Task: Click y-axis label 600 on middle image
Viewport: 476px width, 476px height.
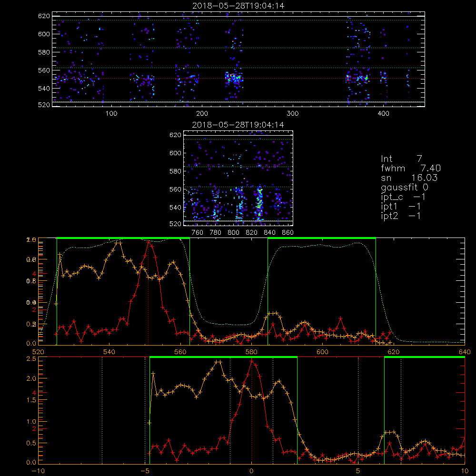Action: point(175,153)
